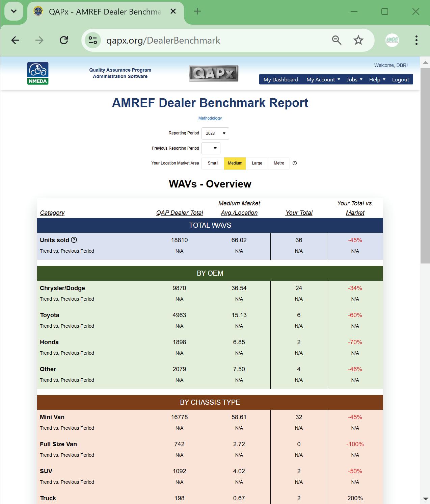Open a new browser tab
Screen dimensions: 430x504
click(x=197, y=11)
